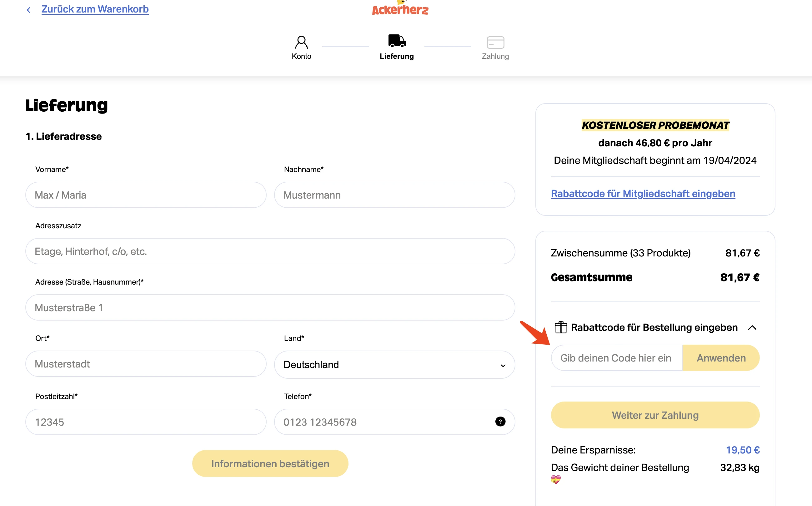812x506 pixels.
Task: Click the membership start date text
Action: tap(655, 160)
